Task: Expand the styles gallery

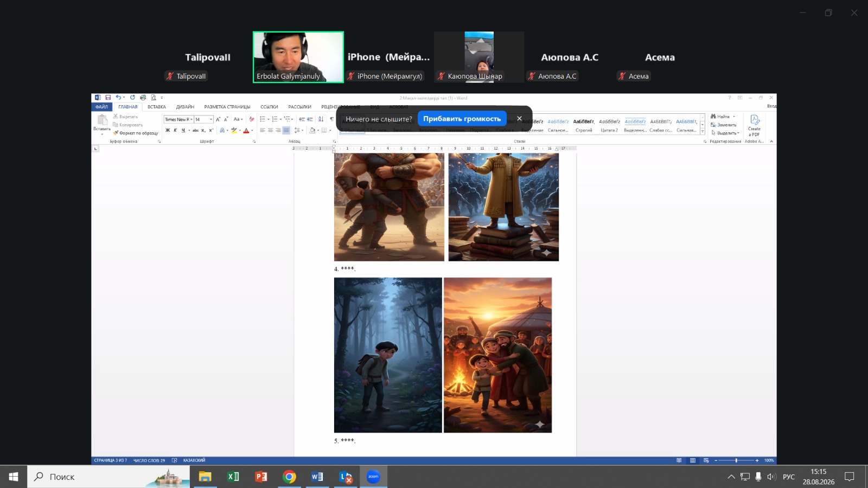Action: [703, 132]
